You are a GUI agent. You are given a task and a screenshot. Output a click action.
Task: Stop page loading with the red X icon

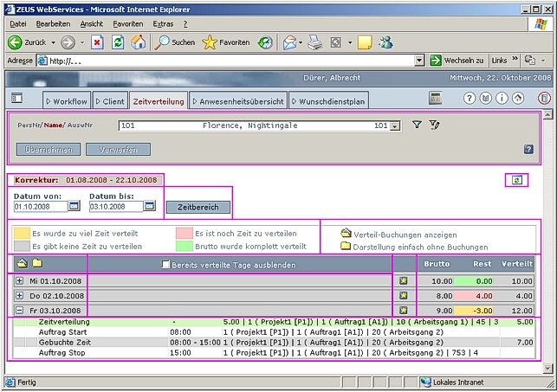(x=97, y=42)
